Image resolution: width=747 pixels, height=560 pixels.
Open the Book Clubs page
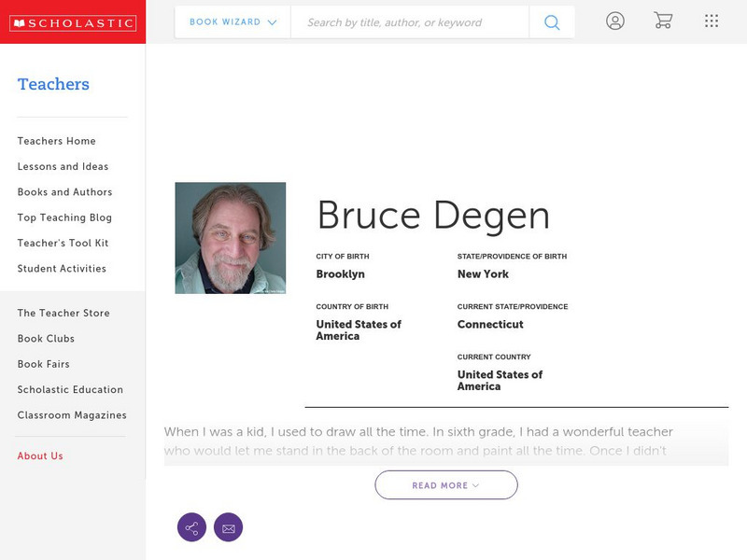(46, 339)
